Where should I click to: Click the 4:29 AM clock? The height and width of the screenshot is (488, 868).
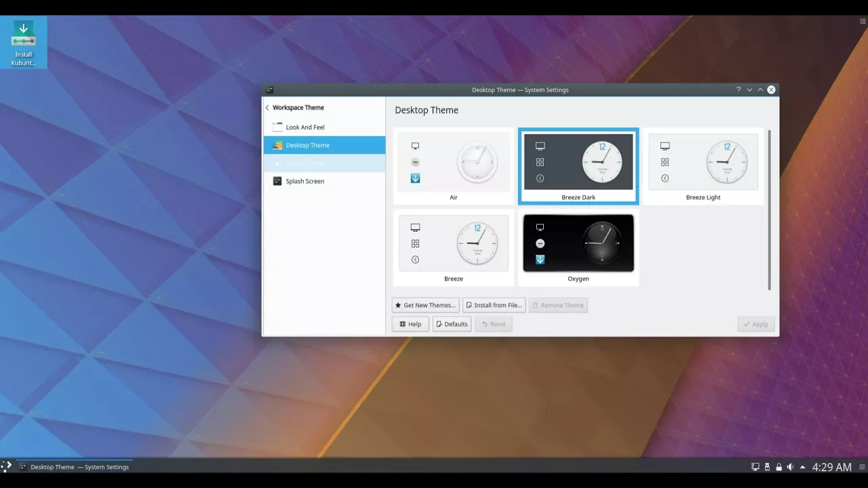(831, 467)
